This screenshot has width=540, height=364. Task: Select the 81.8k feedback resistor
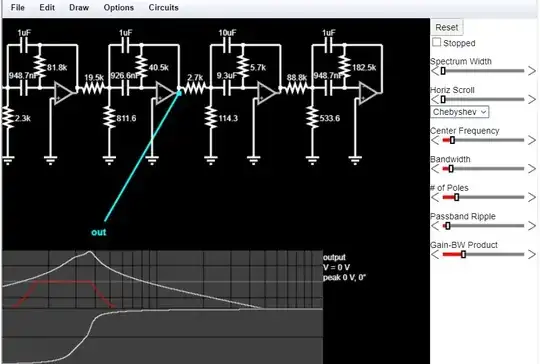[40, 67]
